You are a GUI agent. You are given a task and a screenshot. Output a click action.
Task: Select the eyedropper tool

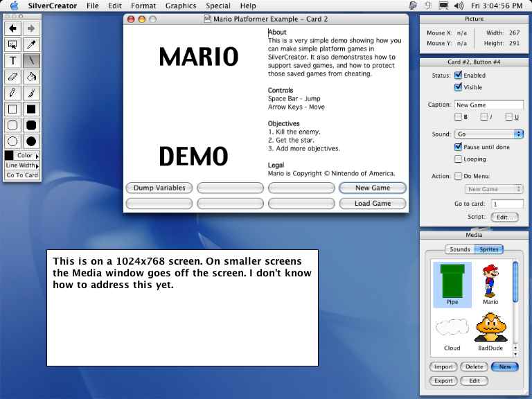(31, 44)
